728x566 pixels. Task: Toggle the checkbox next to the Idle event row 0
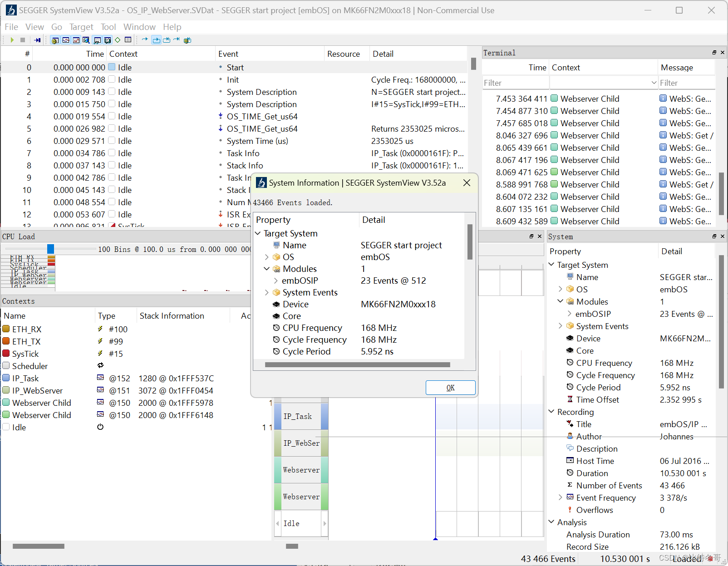click(x=112, y=67)
